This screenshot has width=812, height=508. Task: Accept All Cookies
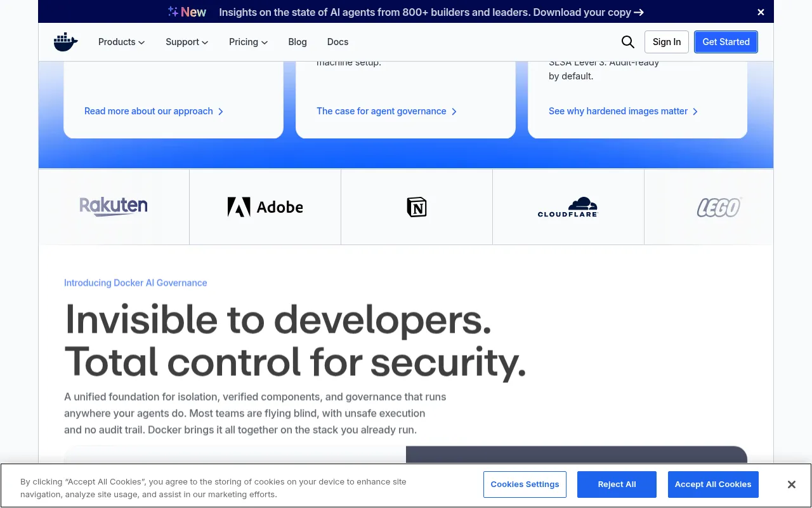click(713, 485)
